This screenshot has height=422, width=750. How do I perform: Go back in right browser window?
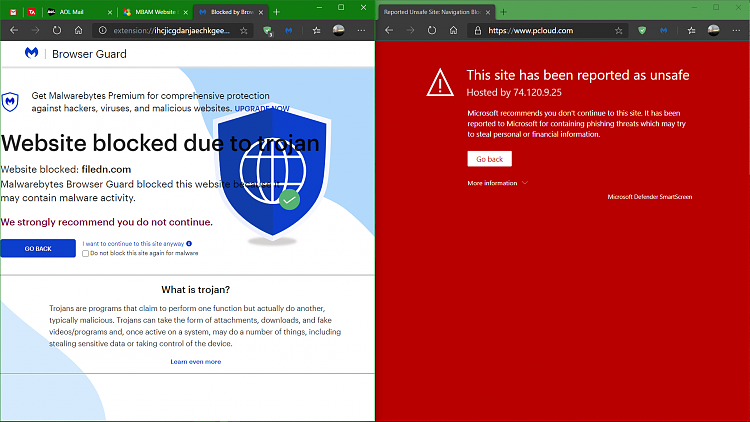pyautogui.click(x=389, y=31)
